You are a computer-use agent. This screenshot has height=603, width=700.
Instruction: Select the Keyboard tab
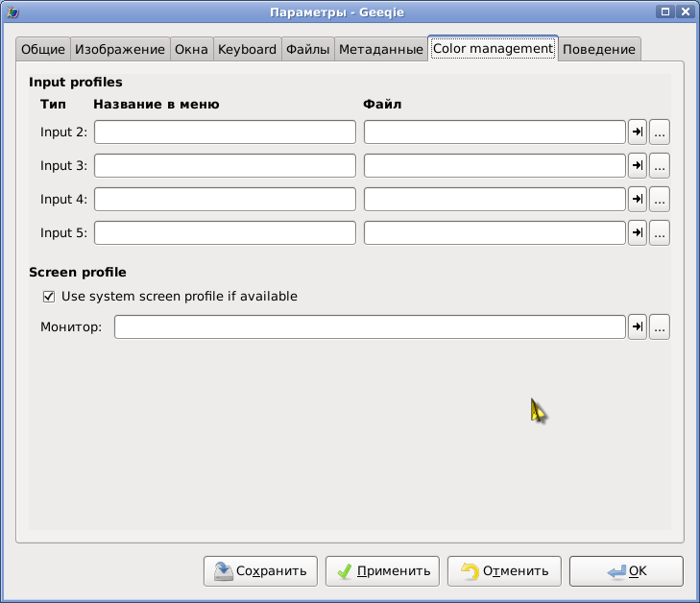tap(247, 49)
